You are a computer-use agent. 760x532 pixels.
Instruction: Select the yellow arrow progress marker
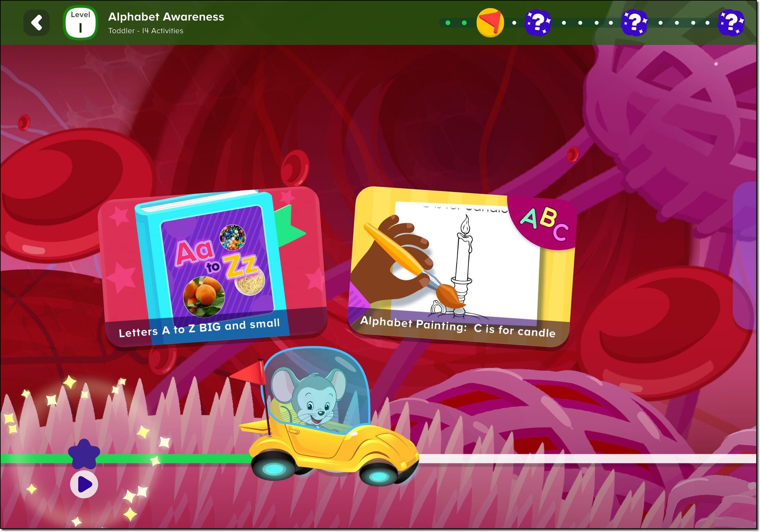(489, 22)
